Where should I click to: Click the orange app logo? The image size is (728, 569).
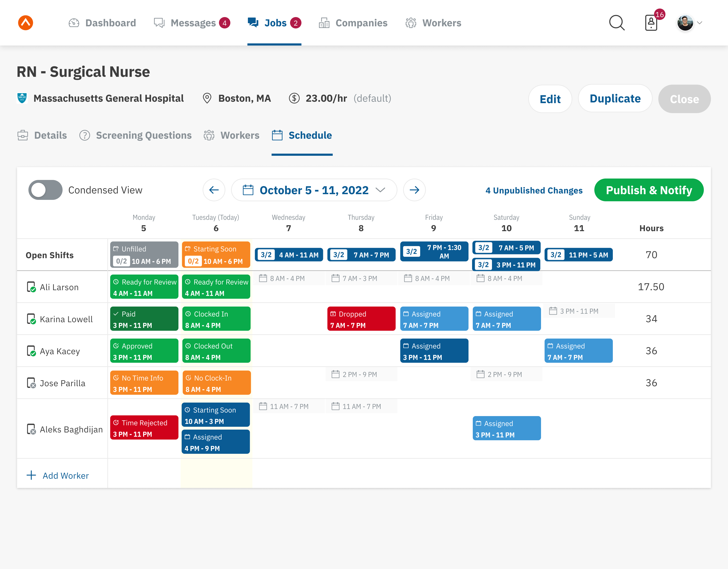tap(26, 23)
